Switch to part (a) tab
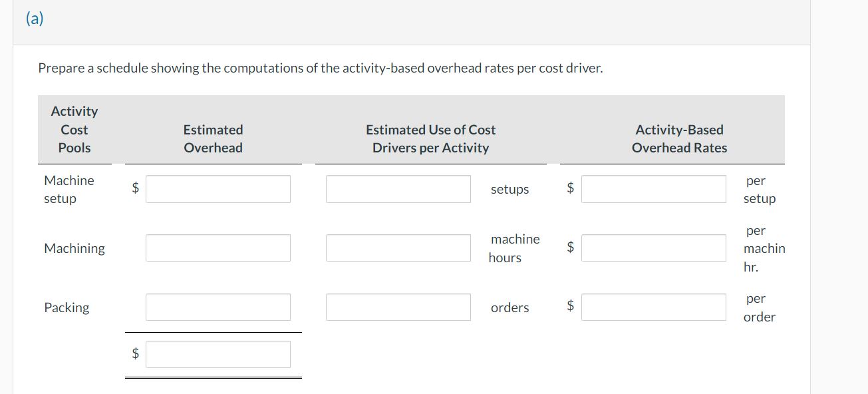 33,18
